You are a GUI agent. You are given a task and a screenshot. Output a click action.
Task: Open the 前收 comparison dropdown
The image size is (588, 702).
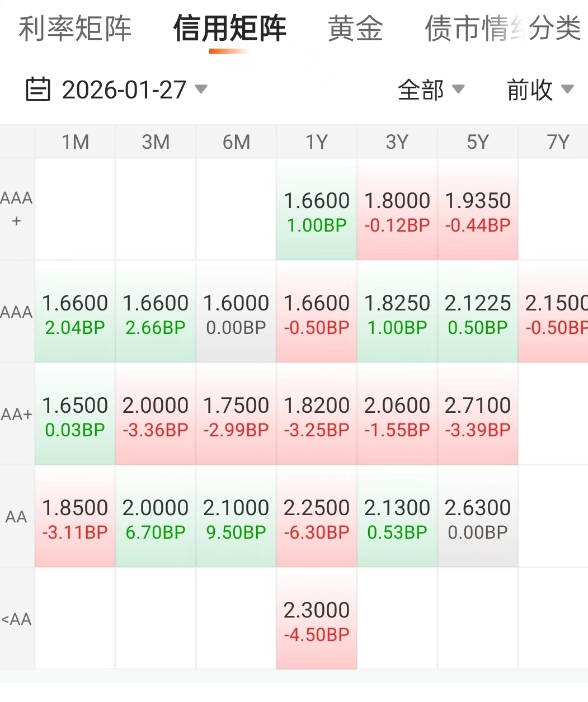540,89
